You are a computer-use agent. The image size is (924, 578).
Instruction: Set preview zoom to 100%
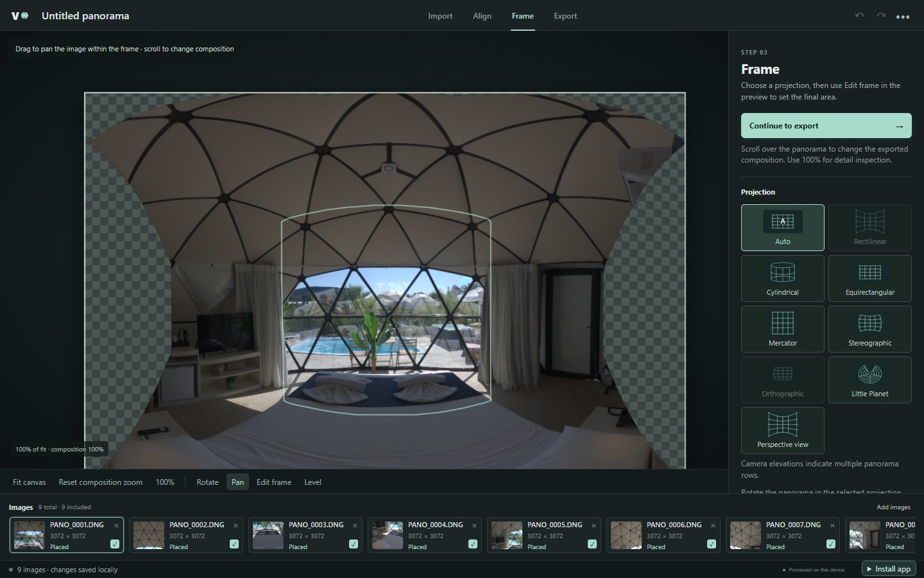pos(165,482)
